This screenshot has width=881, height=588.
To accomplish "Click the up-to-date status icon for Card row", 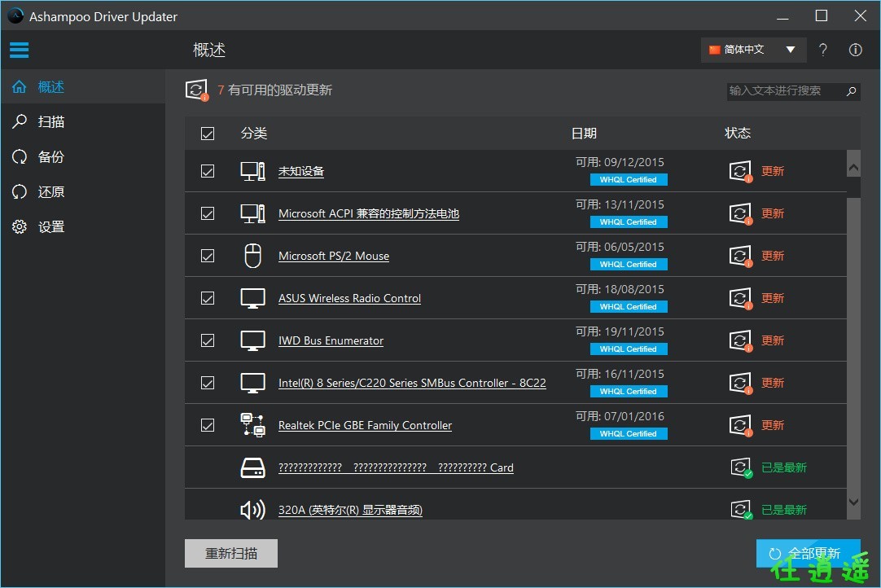I will pyautogui.click(x=741, y=467).
